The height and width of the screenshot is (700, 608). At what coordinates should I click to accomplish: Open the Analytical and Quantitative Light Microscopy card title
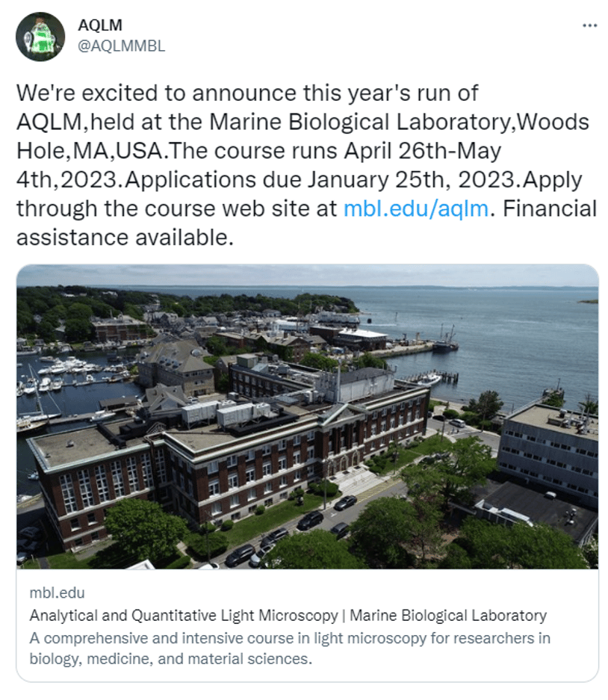pos(288,616)
